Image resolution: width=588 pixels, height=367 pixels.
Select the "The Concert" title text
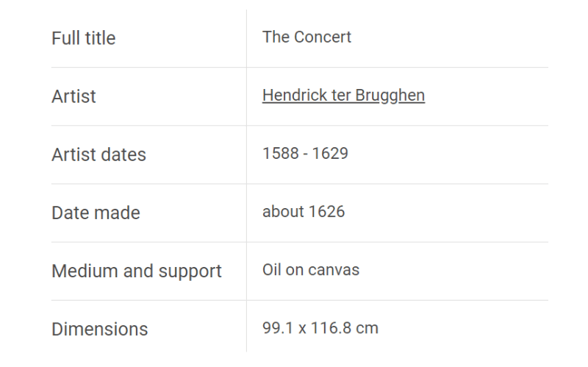(x=306, y=38)
